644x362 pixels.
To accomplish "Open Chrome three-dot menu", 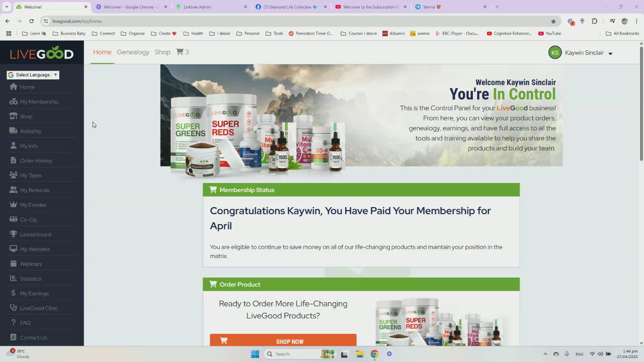I will [x=636, y=21].
